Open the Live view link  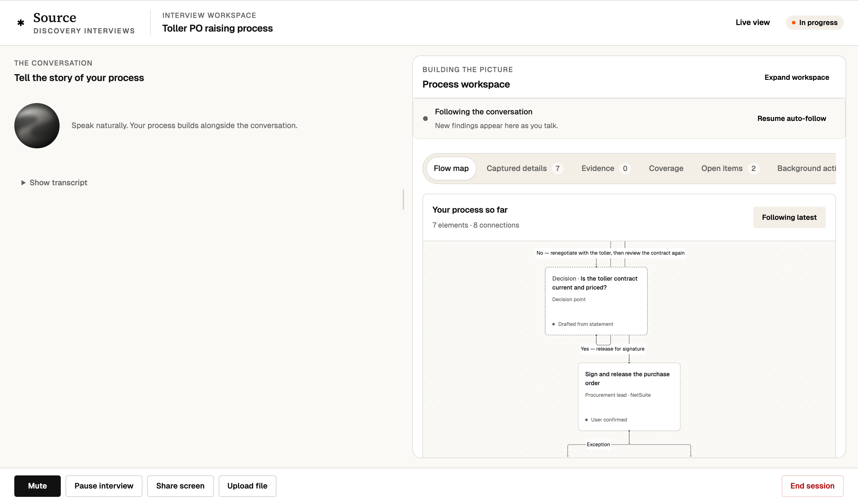click(x=753, y=22)
